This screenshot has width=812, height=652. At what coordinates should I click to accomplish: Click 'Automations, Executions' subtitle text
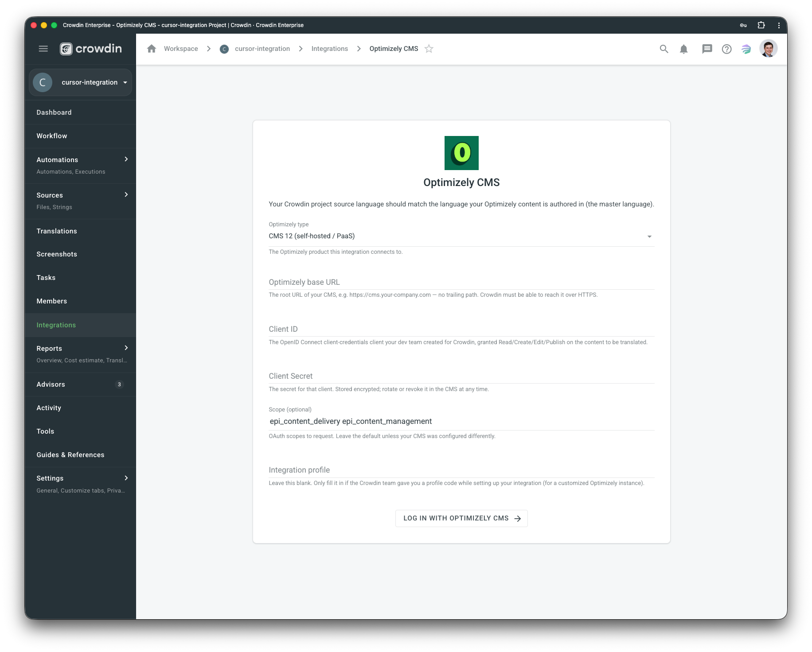point(71,172)
